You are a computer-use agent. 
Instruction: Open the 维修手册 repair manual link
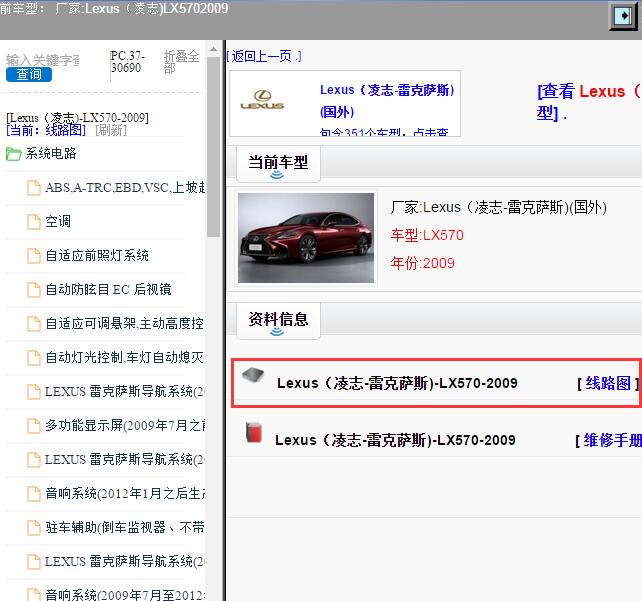point(613,441)
